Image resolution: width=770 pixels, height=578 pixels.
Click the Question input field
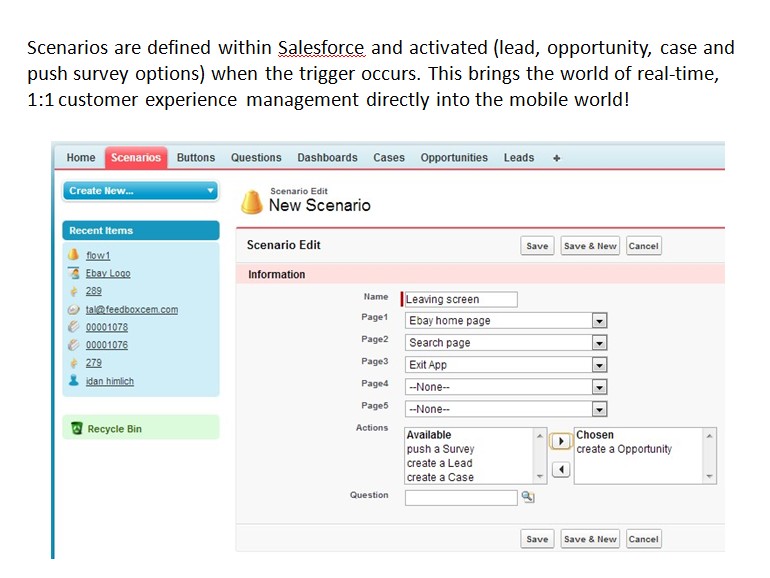coord(461,497)
